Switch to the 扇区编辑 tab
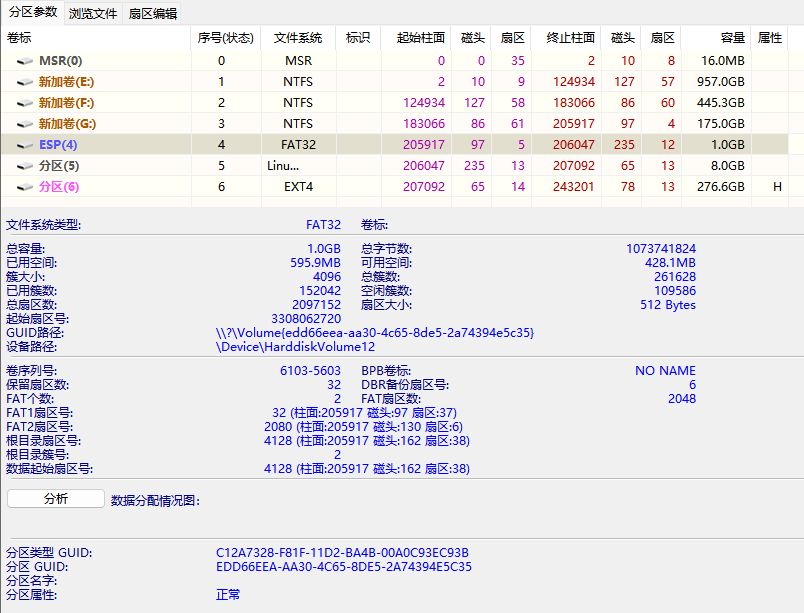Viewport: 804px width, 613px height. [x=153, y=14]
